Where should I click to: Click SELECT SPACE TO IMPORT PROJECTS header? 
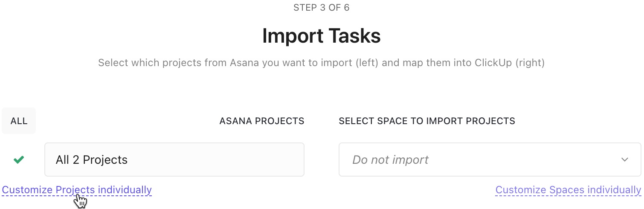427,121
